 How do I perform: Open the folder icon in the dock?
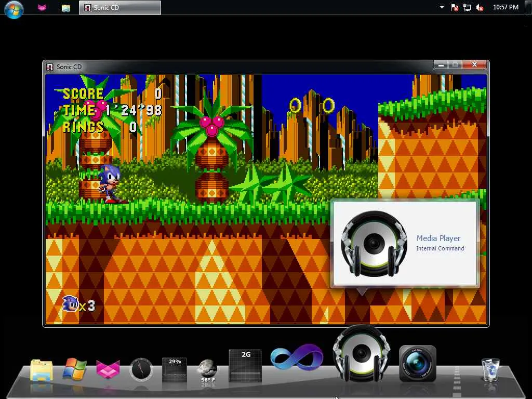[41, 370]
